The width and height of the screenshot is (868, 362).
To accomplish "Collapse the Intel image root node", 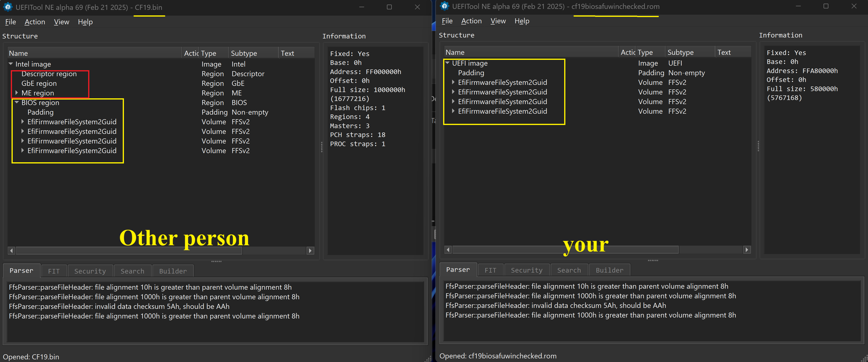I will 11,64.
